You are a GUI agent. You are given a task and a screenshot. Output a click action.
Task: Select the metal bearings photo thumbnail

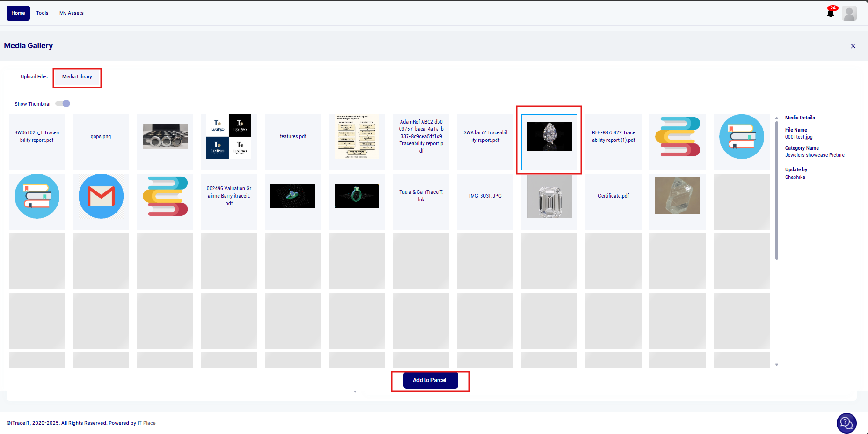pyautogui.click(x=165, y=137)
